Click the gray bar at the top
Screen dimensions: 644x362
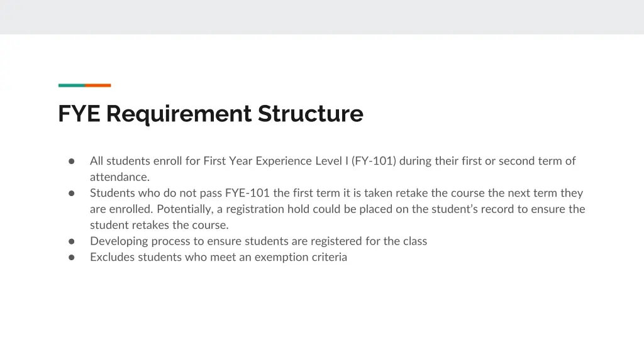(322, 17)
